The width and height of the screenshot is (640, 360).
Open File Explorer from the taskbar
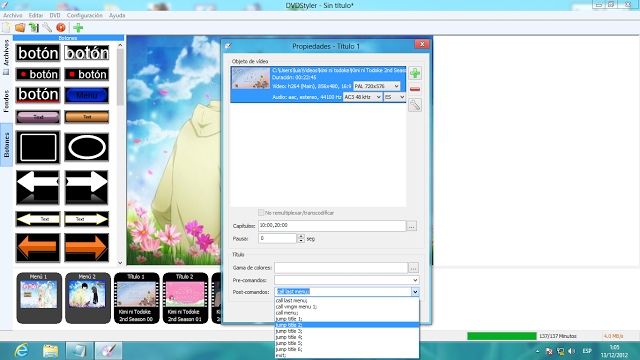click(x=51, y=350)
